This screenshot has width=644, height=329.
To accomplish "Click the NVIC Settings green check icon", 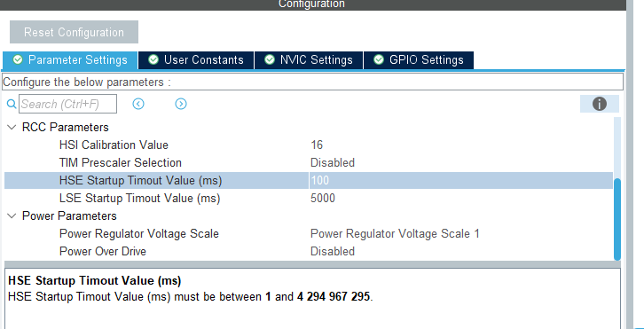I will 270,60.
